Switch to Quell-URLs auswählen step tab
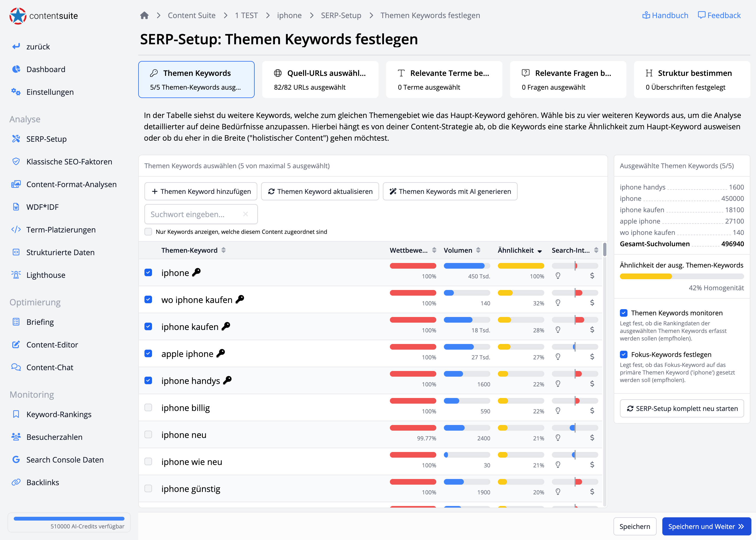Screen dimensions: 756x540 [320, 79]
